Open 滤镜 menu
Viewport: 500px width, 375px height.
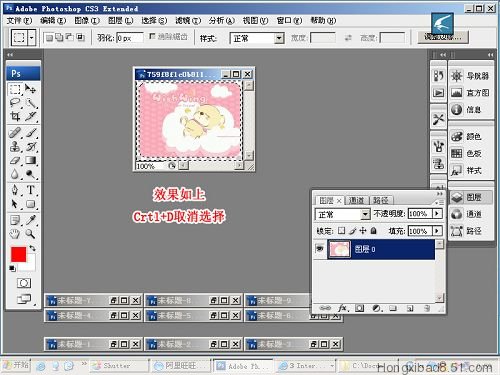click(x=188, y=21)
